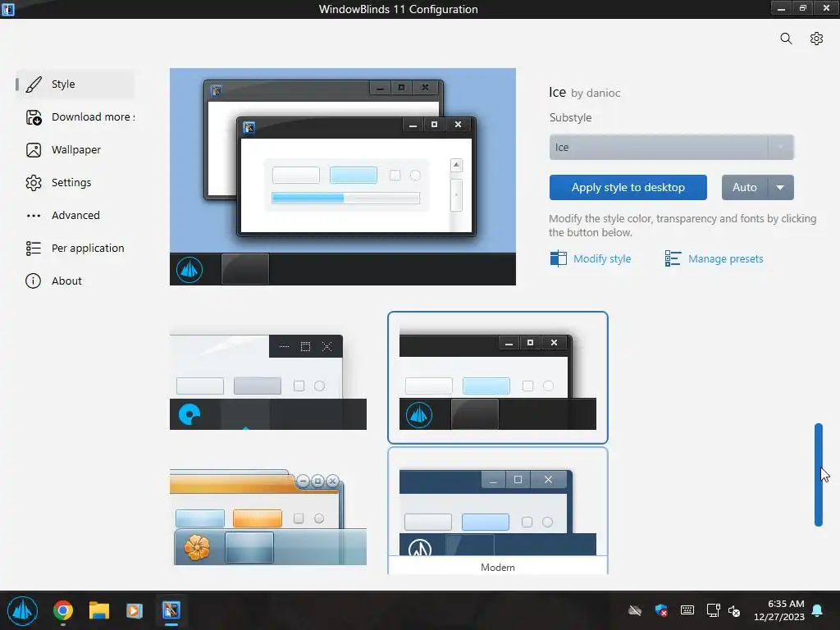The width and height of the screenshot is (840, 630).
Task: Open the Download more section
Action: coord(80,116)
